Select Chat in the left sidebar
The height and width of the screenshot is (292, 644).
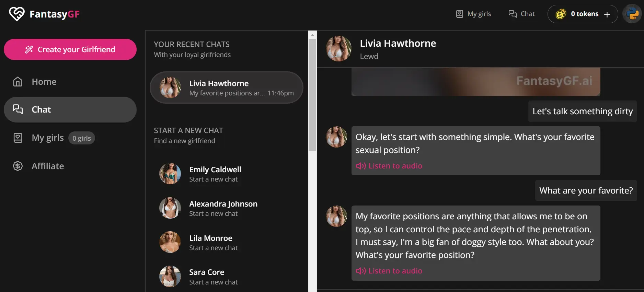pyautogui.click(x=70, y=109)
